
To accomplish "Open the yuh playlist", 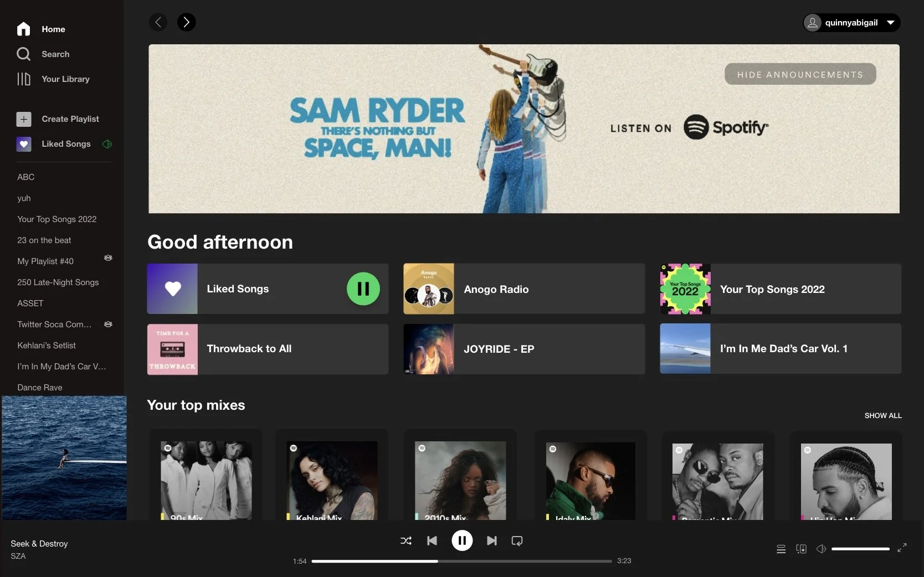I will pos(24,198).
